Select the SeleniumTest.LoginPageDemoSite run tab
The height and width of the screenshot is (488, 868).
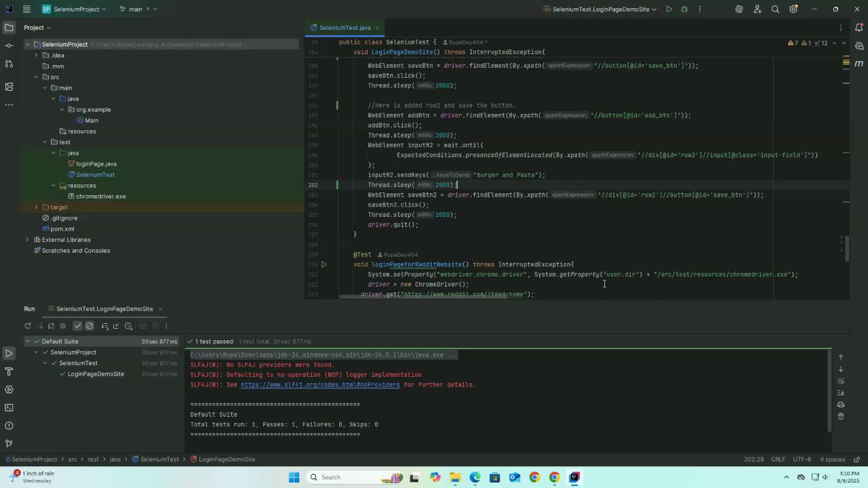click(104, 309)
